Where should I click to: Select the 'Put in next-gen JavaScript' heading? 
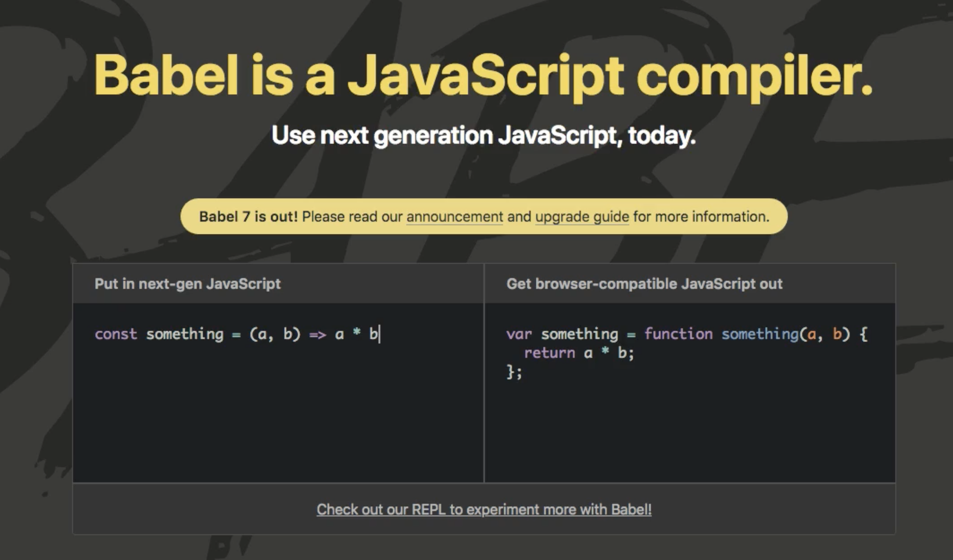tap(187, 284)
